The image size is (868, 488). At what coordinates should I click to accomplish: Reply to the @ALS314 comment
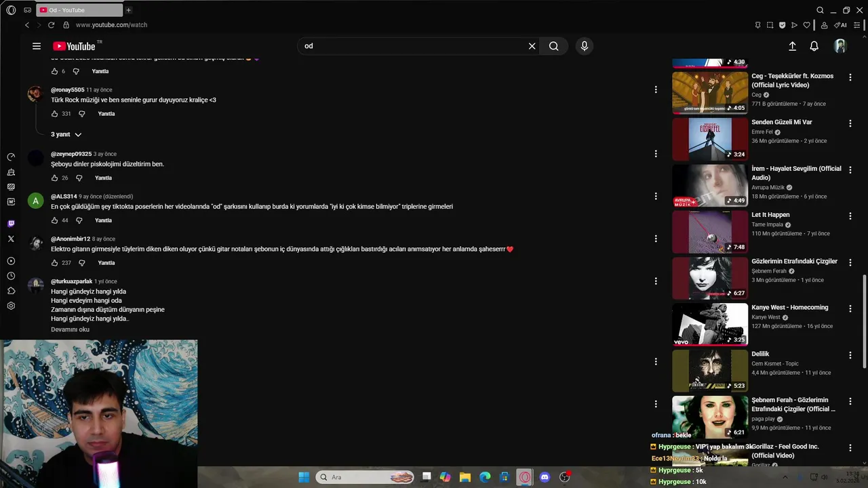103,220
